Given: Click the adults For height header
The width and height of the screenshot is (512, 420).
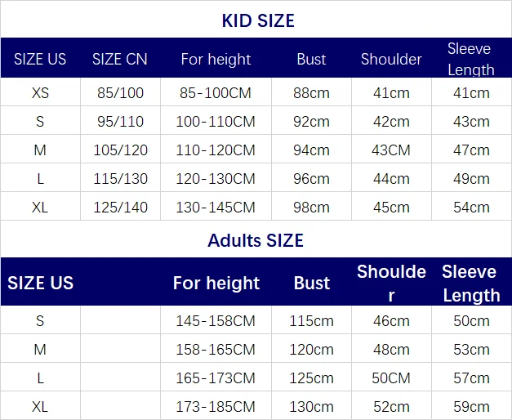Looking at the screenshot, I should click(216, 283).
